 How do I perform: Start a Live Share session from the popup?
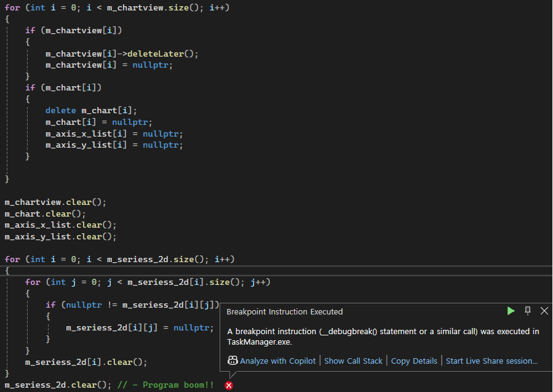(491, 361)
